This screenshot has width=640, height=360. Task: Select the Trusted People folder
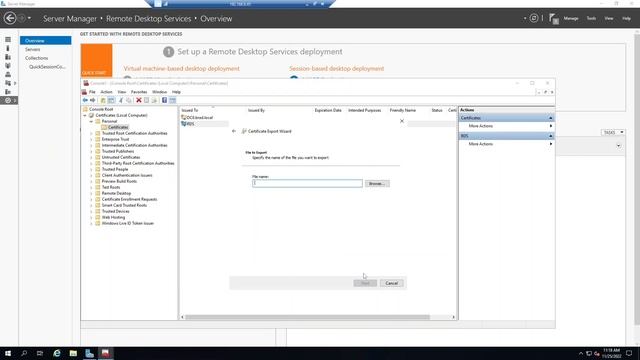tap(115, 169)
